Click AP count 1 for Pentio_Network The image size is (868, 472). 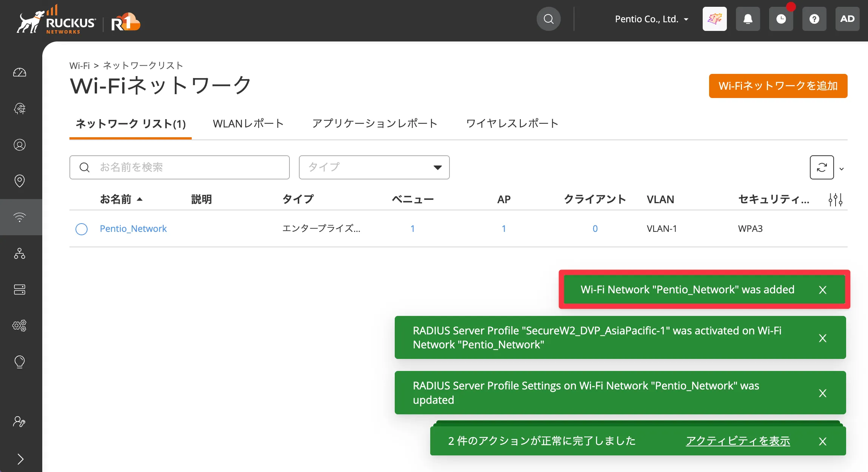click(503, 228)
